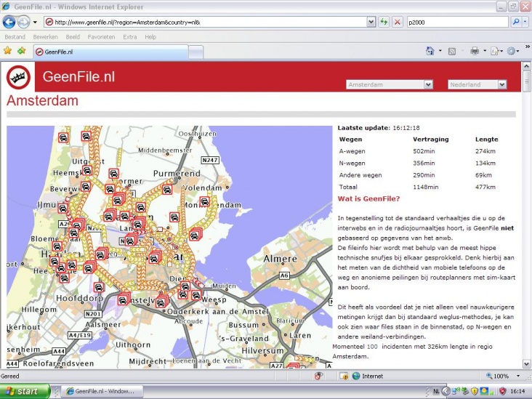The height and width of the screenshot is (399, 532).
Task: Open the Bestand menu
Action: (15, 36)
